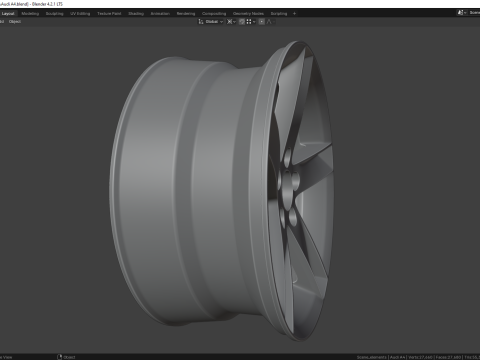Switch to the Sculpting workspace tab
This screenshot has width=480, height=360.
(x=54, y=14)
